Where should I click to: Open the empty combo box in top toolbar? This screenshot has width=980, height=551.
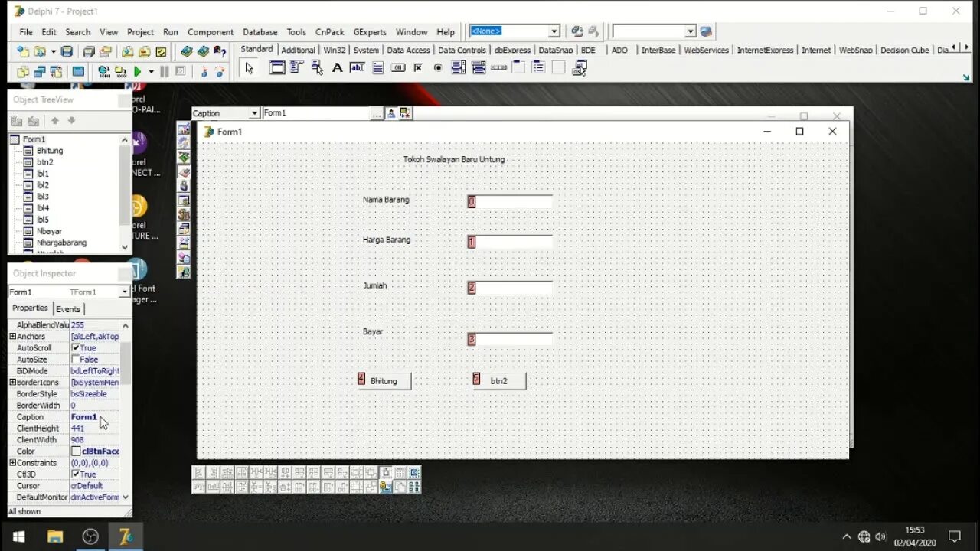pyautogui.click(x=690, y=31)
